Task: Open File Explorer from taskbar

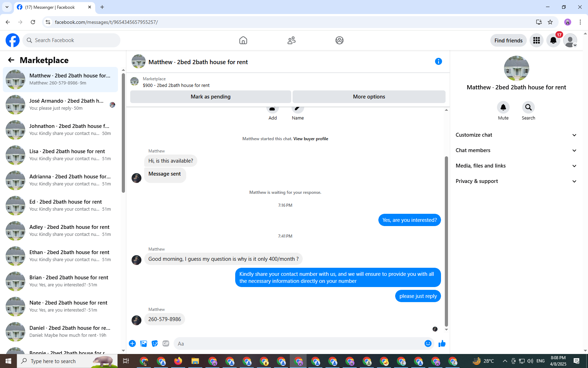Action: pyautogui.click(x=195, y=361)
